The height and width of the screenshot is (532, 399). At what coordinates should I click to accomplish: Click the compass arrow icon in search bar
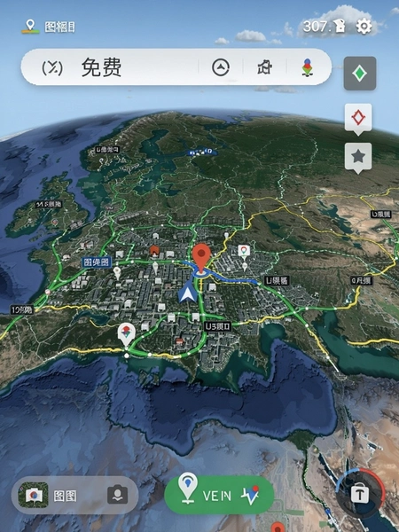point(221,66)
